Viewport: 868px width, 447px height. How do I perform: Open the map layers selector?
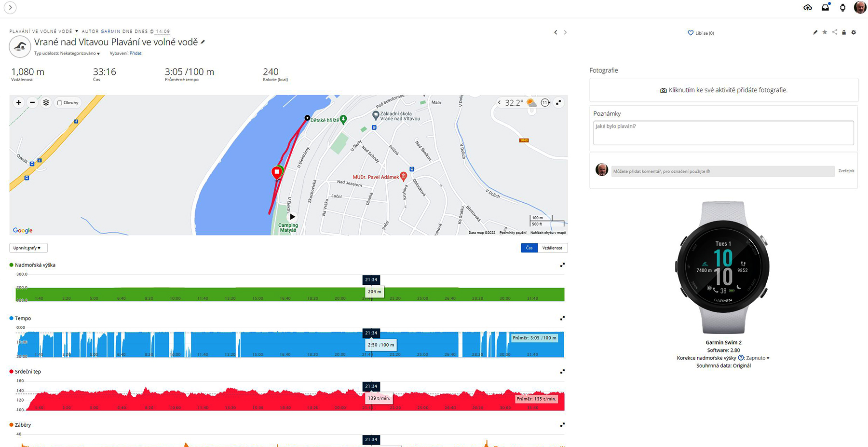pos(46,102)
